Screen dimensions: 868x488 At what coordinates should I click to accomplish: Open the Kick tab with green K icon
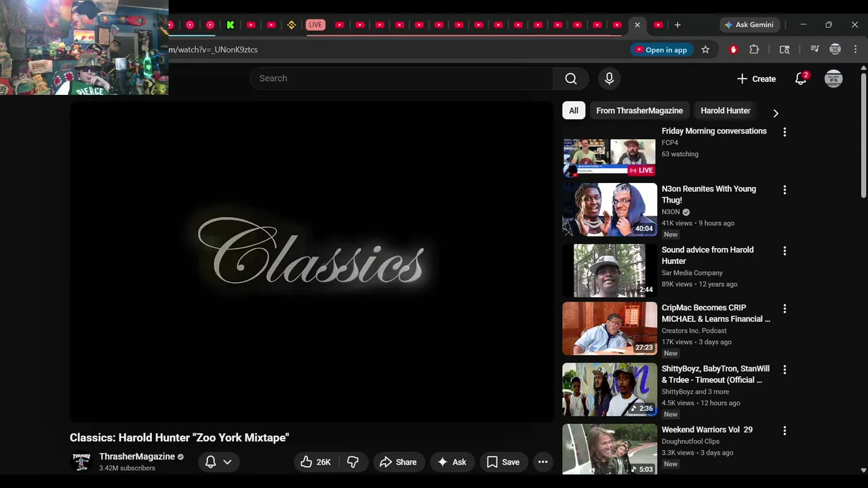231,25
